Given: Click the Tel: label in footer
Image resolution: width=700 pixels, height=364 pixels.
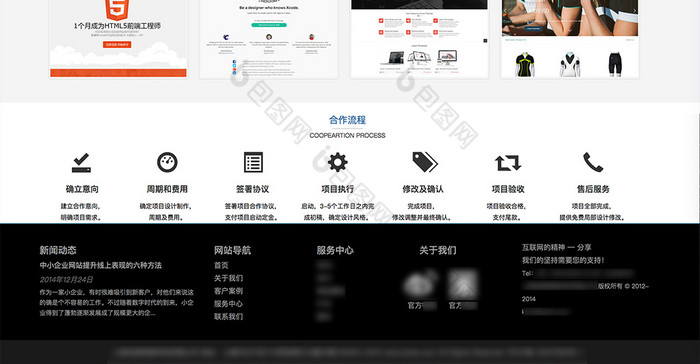Looking at the screenshot, I should click(527, 273).
